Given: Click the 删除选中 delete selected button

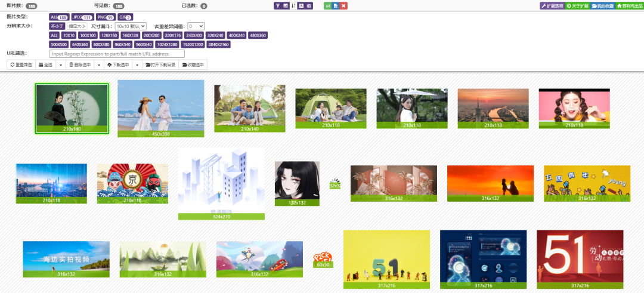Looking at the screenshot, I should pyautogui.click(x=80, y=64).
